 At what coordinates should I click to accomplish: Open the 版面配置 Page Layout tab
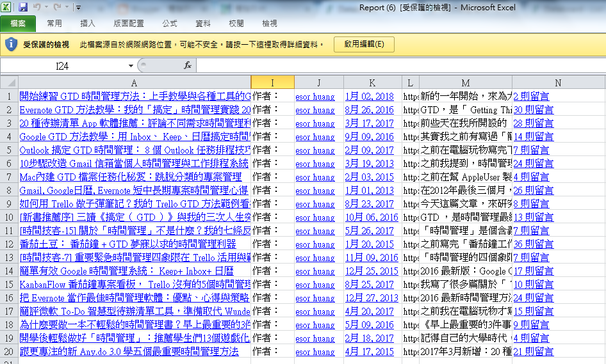tap(128, 24)
